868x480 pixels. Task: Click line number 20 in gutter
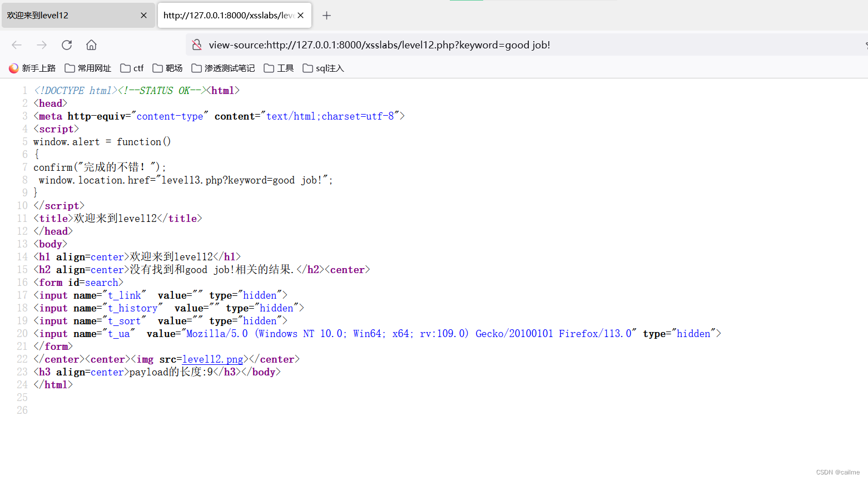point(22,334)
